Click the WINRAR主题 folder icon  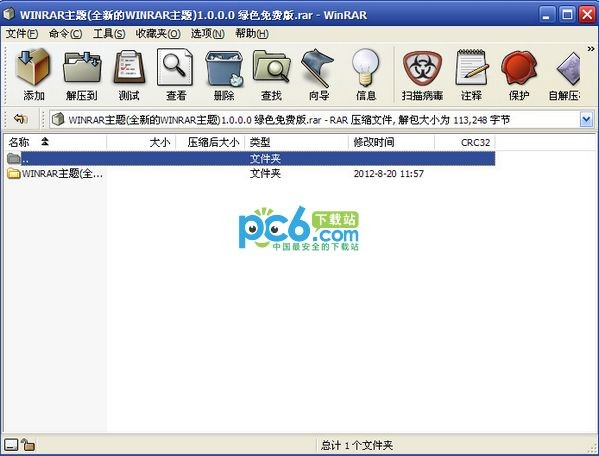tap(13, 174)
